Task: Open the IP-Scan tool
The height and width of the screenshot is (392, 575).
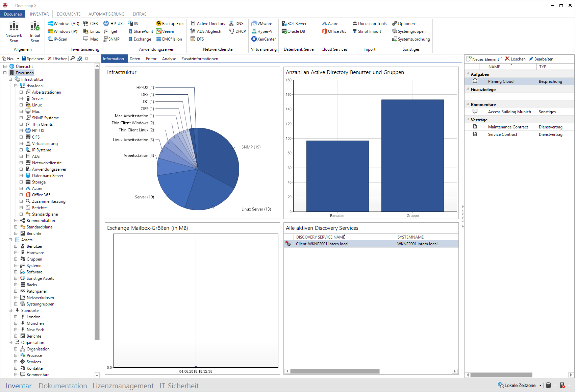Action: click(x=57, y=39)
